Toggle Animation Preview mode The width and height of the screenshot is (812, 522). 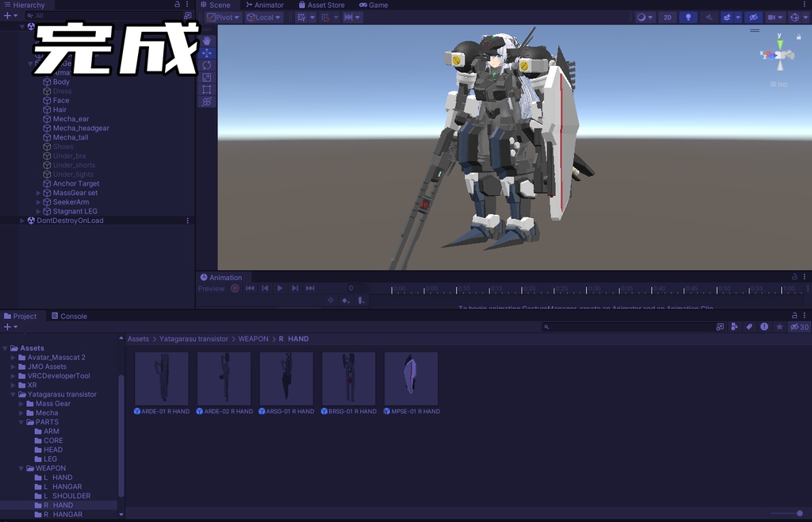point(211,289)
